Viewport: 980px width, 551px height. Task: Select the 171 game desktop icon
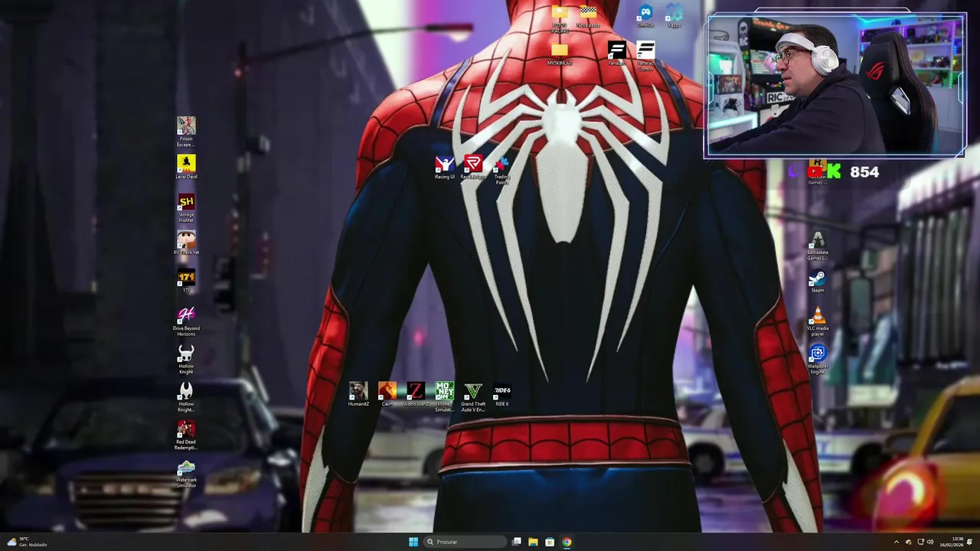(x=186, y=280)
